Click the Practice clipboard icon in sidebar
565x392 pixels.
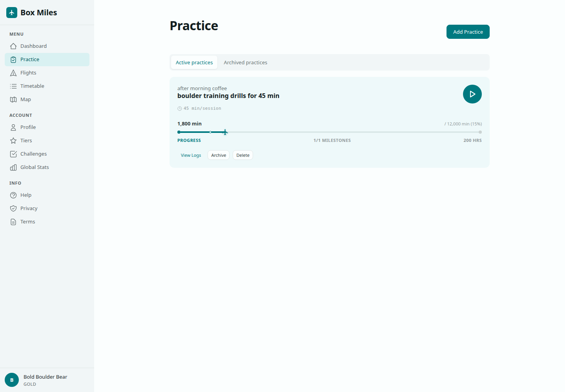[x=13, y=60]
